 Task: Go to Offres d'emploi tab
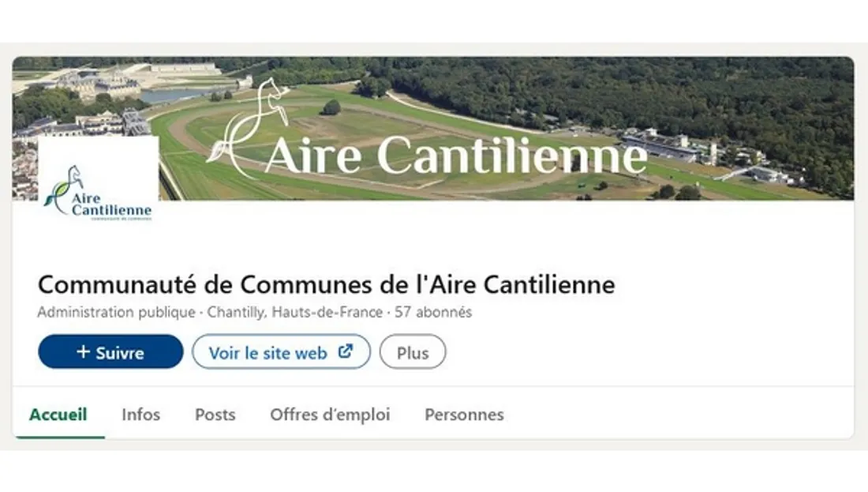[330, 415]
